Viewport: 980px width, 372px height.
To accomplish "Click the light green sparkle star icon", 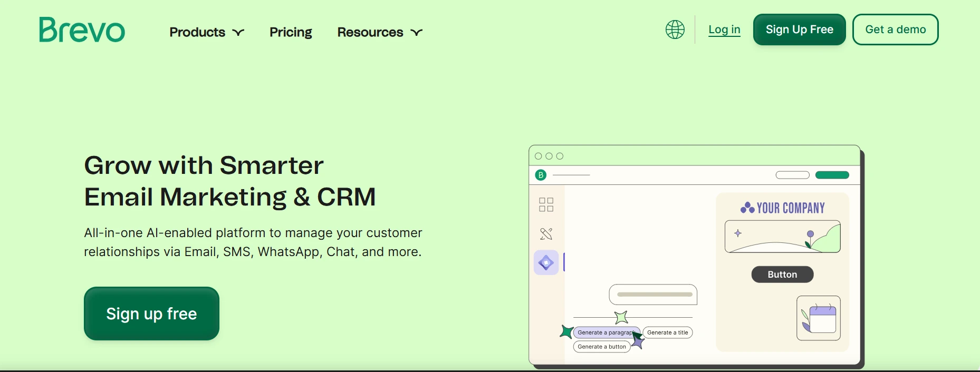I will pyautogui.click(x=621, y=317).
